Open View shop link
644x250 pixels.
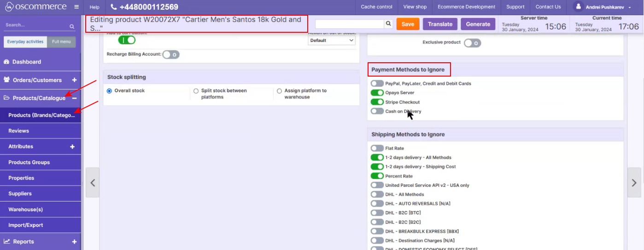pyautogui.click(x=415, y=7)
